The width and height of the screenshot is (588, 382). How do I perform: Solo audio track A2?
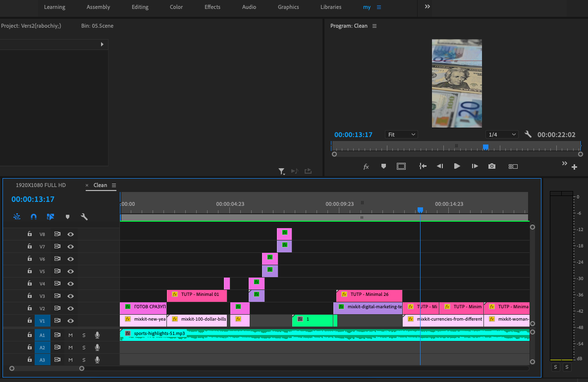coord(84,347)
